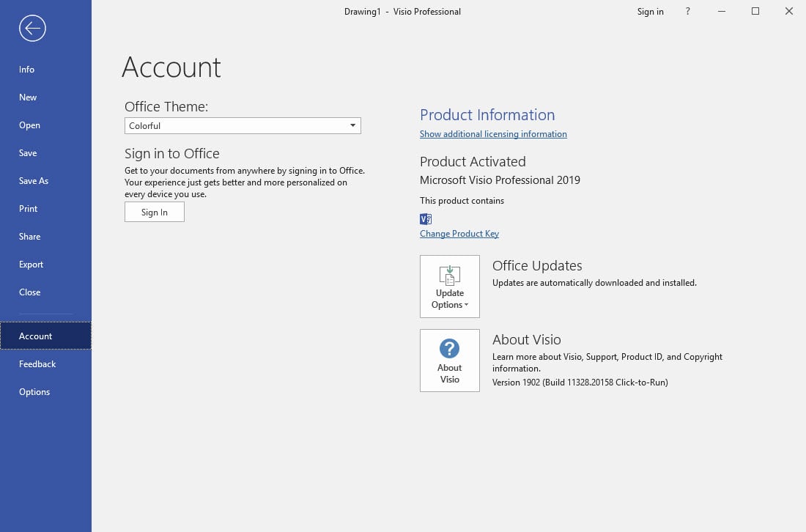The image size is (806, 532).
Task: Open Show additional licensing information link
Action: coord(493,133)
